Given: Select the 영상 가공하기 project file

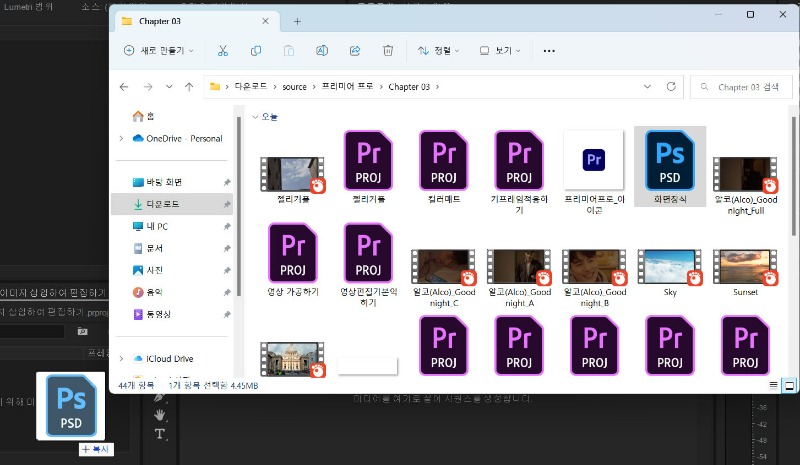Looking at the screenshot, I should coord(293,259).
